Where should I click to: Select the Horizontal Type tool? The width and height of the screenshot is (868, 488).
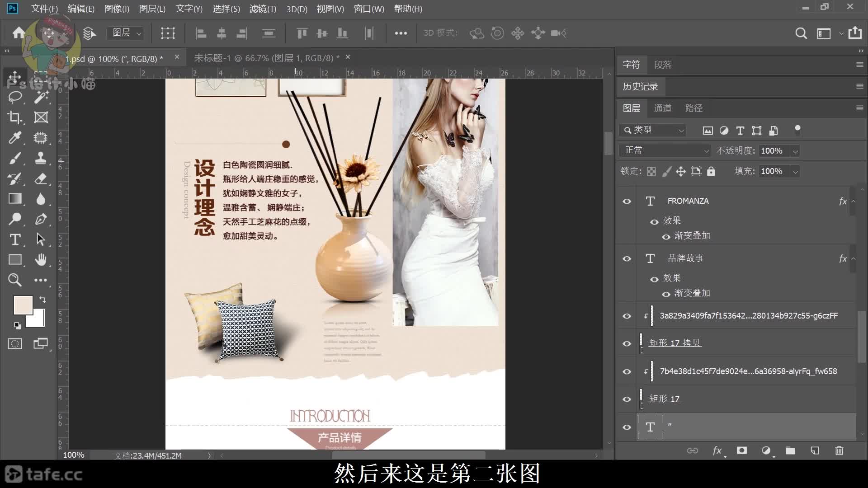click(x=15, y=239)
